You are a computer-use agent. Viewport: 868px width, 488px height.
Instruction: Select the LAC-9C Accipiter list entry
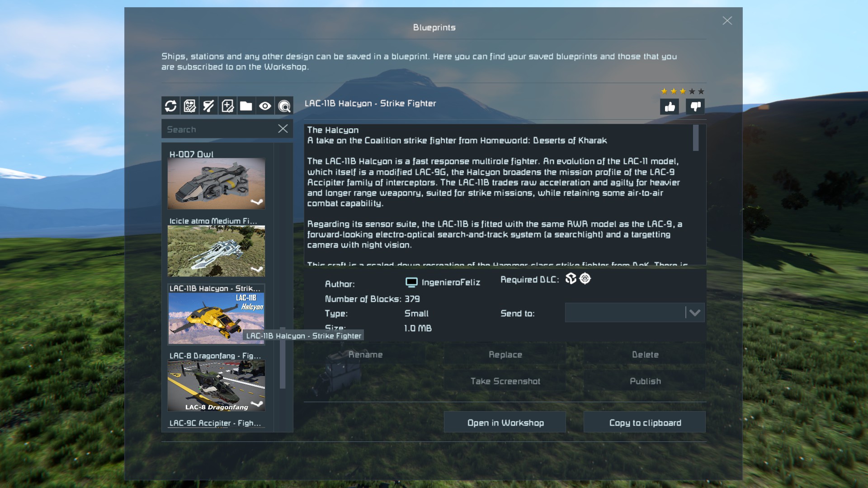pyautogui.click(x=215, y=423)
